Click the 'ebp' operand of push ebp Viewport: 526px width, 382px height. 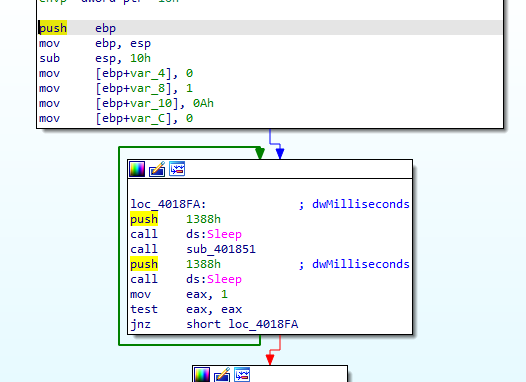coord(105,28)
